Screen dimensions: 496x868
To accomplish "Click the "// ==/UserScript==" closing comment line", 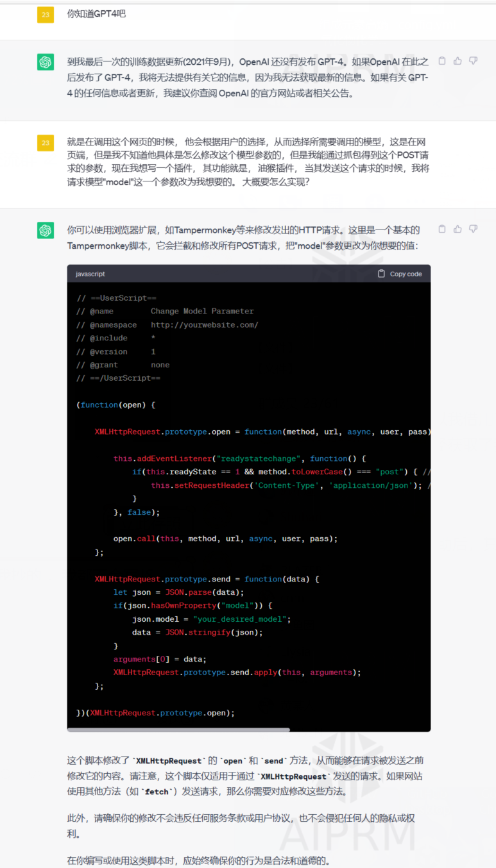I will click(118, 378).
